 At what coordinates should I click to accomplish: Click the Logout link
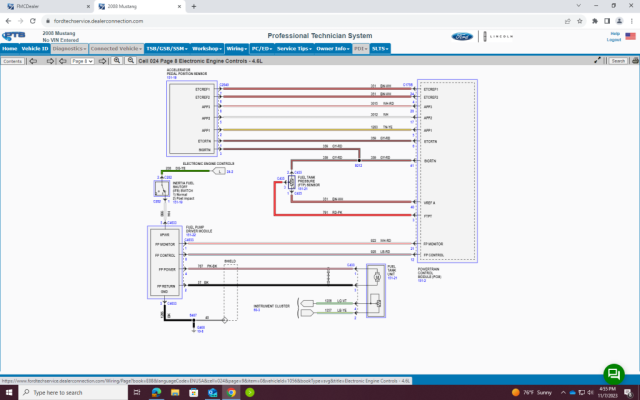click(x=613, y=40)
